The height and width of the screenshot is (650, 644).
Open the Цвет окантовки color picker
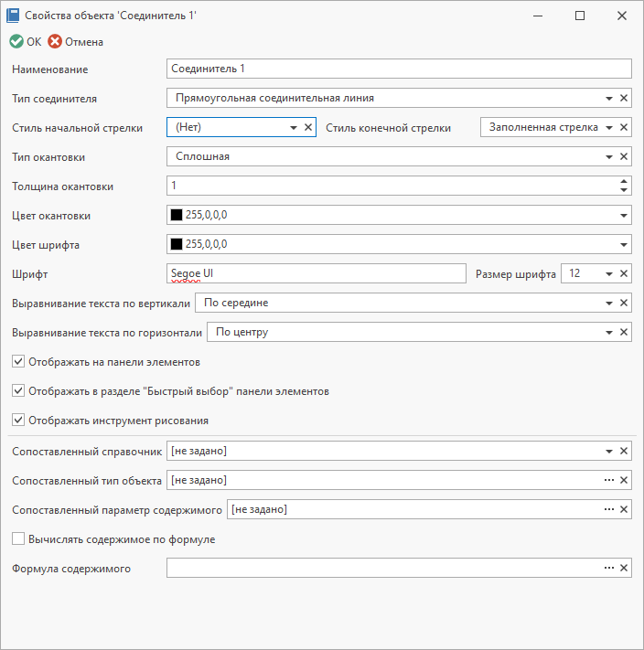point(623,216)
